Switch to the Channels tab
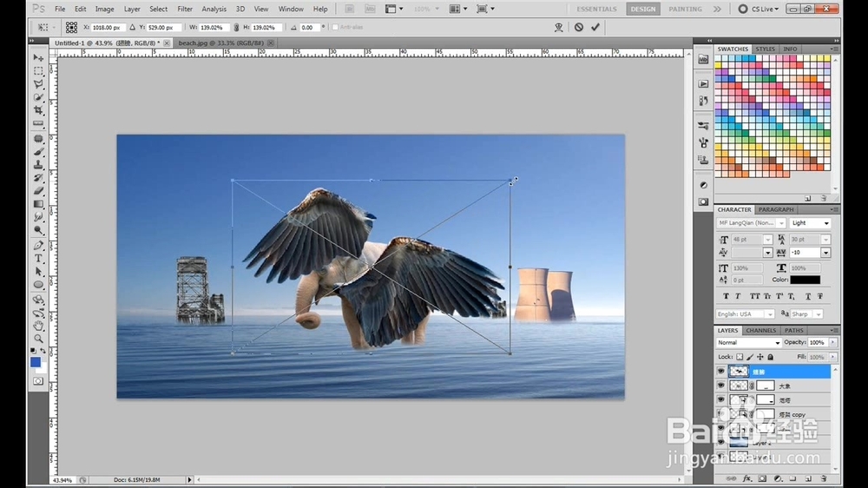868x488 pixels. click(x=760, y=330)
